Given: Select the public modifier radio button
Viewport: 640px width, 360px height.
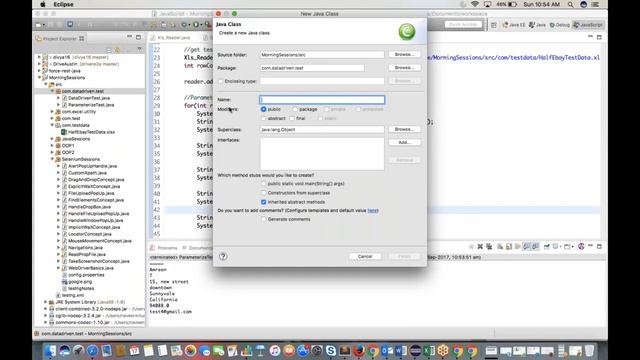Looking at the screenshot, I should point(264,109).
